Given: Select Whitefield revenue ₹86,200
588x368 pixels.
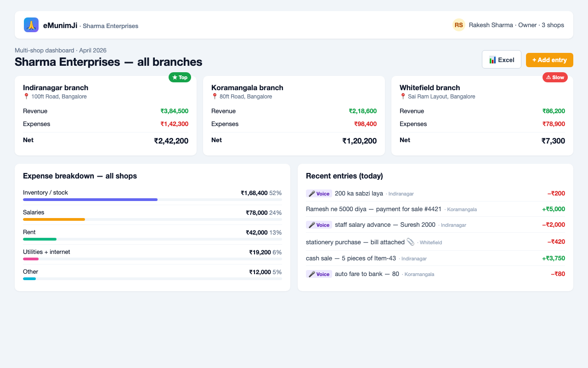Looking at the screenshot, I should click(x=554, y=111).
